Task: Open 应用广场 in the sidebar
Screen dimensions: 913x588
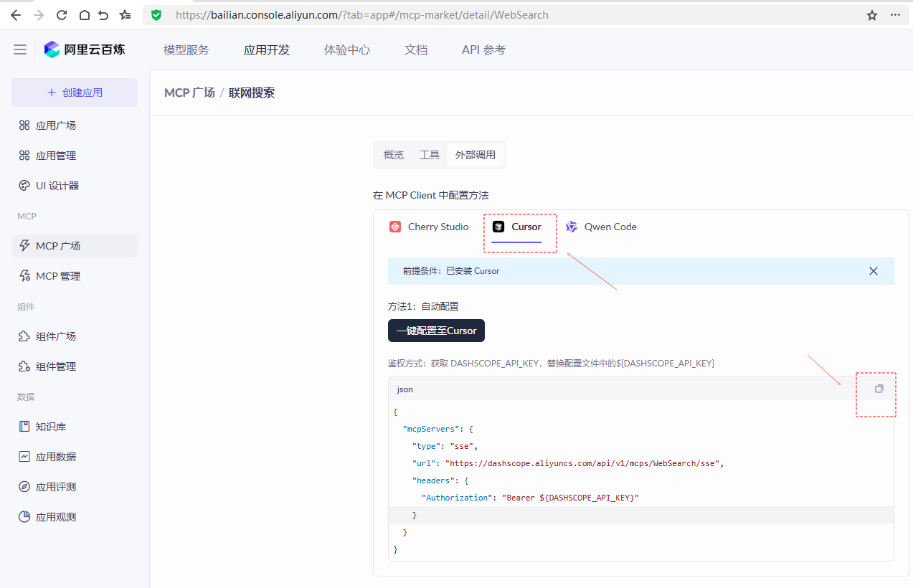Action: 75,125
